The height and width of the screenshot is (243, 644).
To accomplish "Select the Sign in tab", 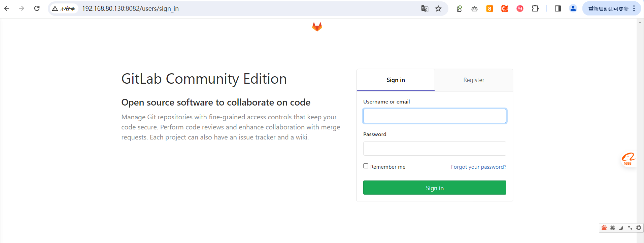I will 396,80.
